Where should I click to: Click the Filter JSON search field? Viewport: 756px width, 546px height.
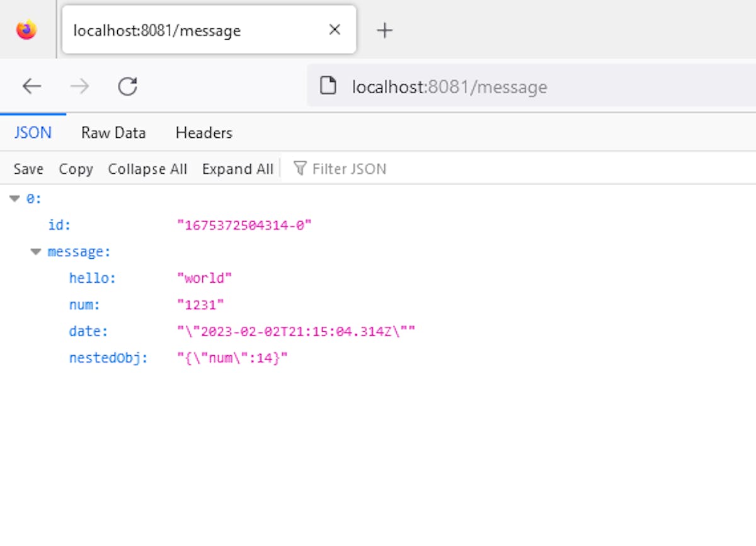[x=349, y=169]
